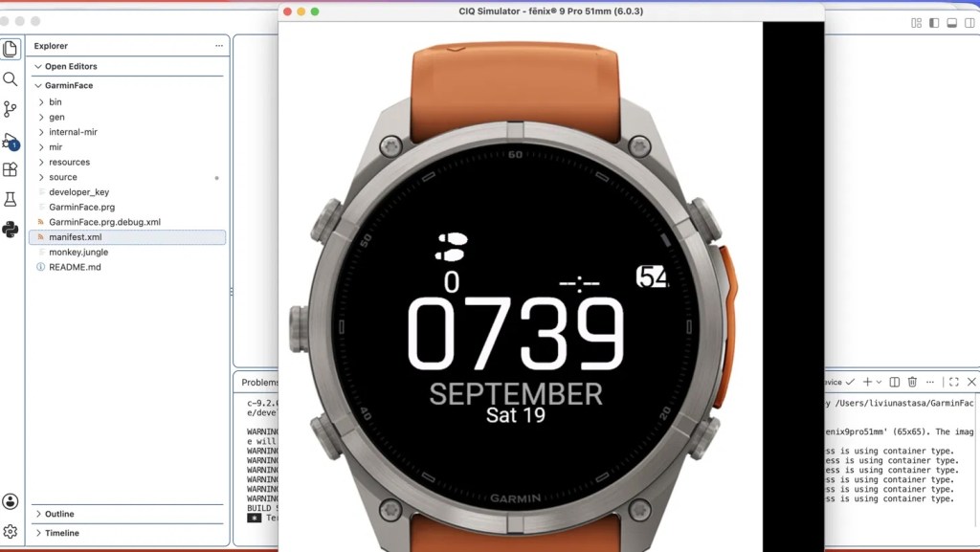Viewport: 980px width, 552px height.
Task: Click the CIQ Simulator title bar
Action: [550, 11]
